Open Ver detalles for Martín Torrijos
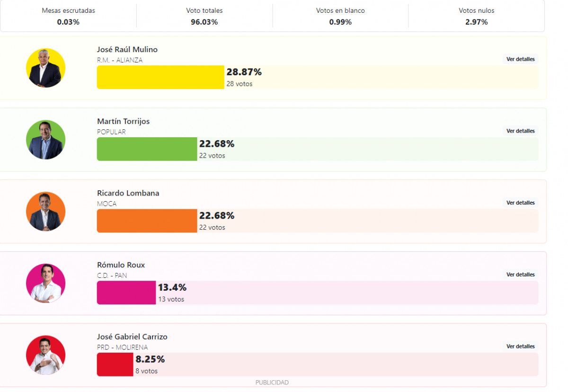The image size is (568, 392). click(x=520, y=131)
